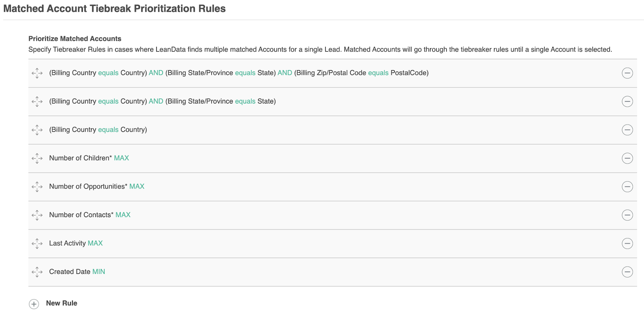
Task: Select the Number of Opportunities* MAX text
Action: pos(97,187)
